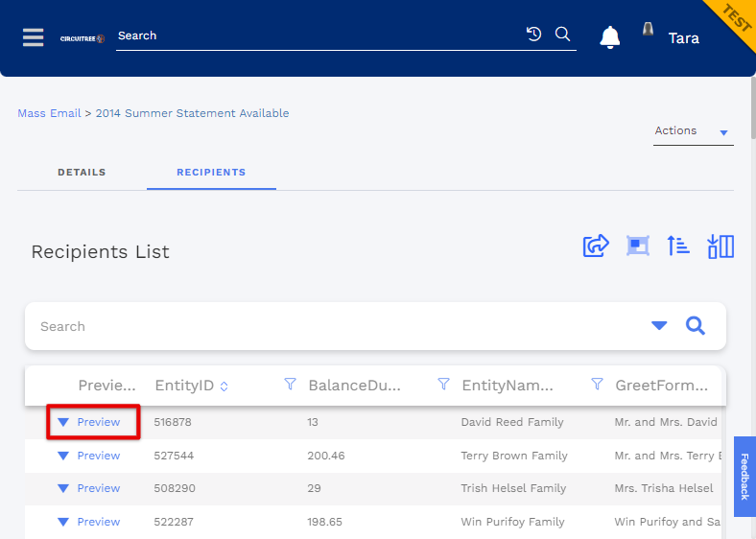The height and width of the screenshot is (539, 756).
Task: Open Preview for David Reed Family
Action: pyautogui.click(x=99, y=422)
